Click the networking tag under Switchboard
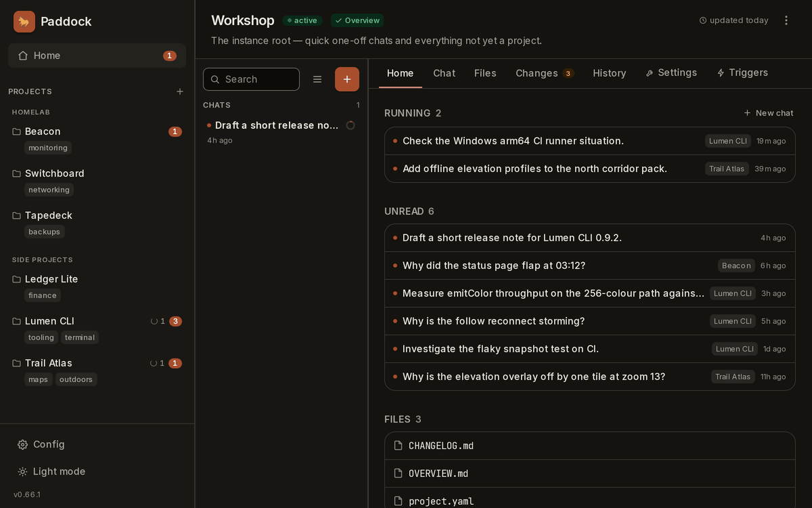The image size is (812, 508). click(x=49, y=190)
